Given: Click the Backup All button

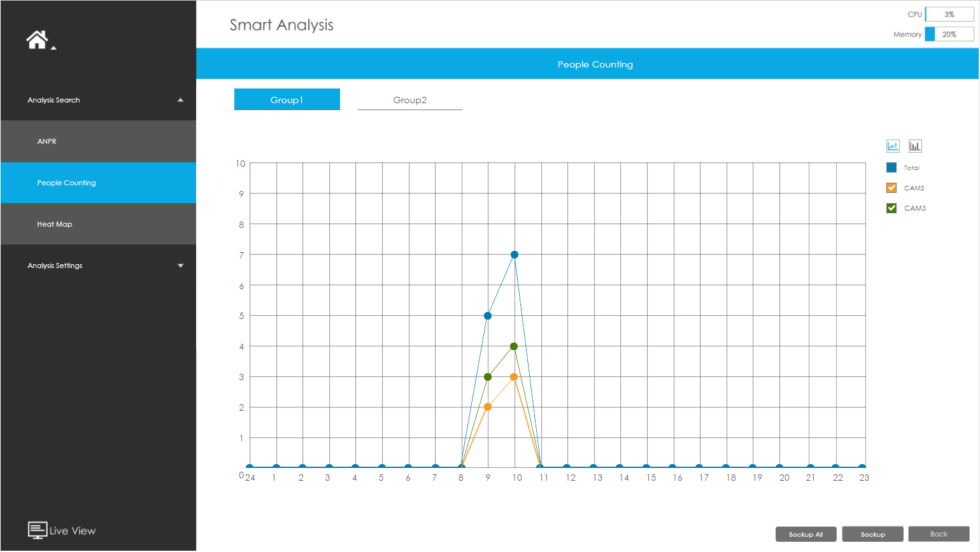Looking at the screenshot, I should coord(806,534).
